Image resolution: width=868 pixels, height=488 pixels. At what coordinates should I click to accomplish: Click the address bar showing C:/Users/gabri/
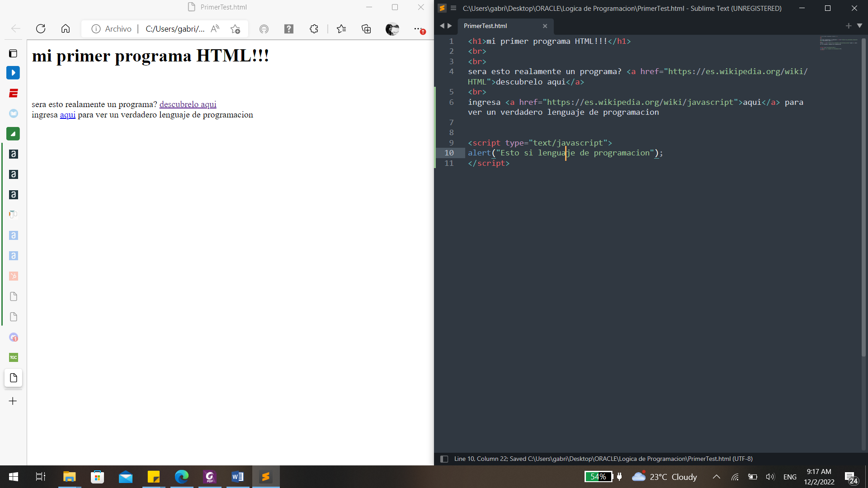(175, 29)
